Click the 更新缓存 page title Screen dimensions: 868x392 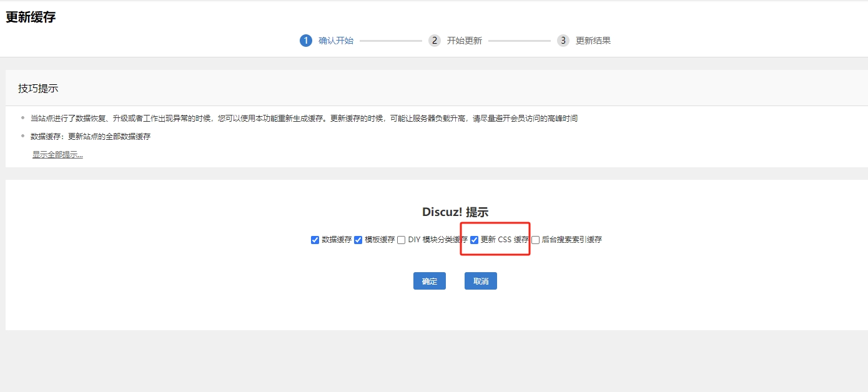coord(31,17)
